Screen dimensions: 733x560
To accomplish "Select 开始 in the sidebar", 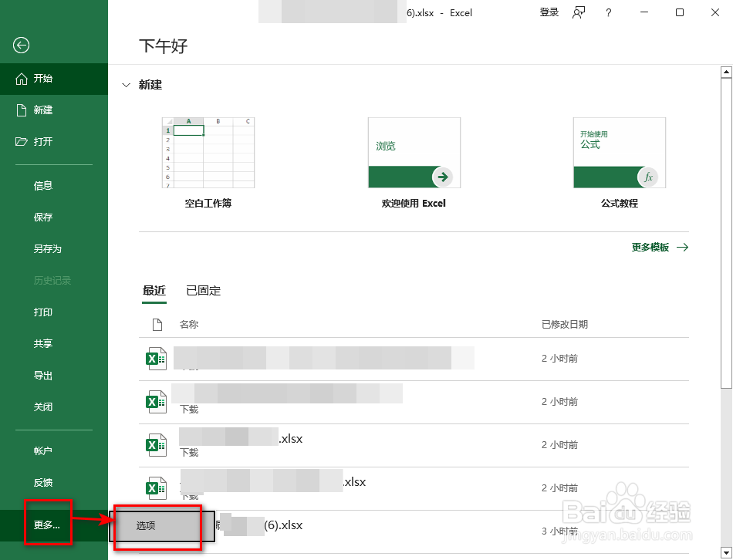I will (54, 79).
